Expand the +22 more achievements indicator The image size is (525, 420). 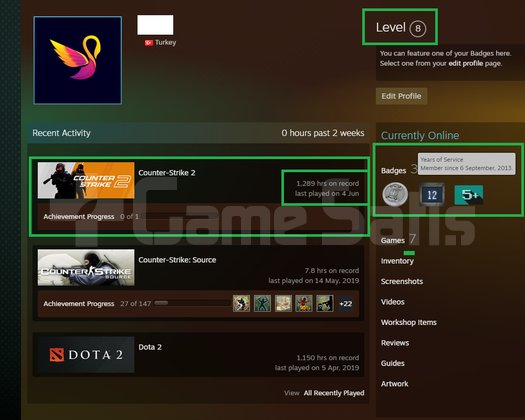(x=346, y=304)
